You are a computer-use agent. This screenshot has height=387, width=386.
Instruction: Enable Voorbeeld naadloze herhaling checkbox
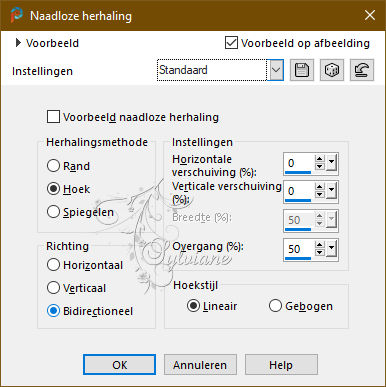click(53, 117)
